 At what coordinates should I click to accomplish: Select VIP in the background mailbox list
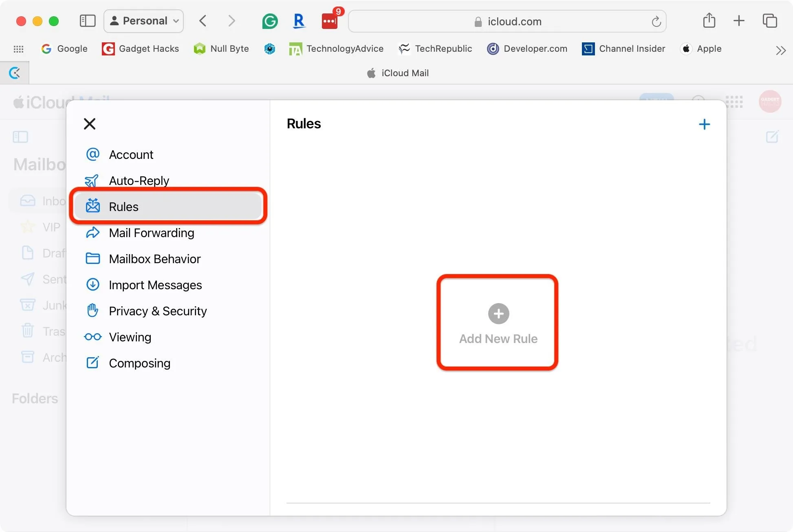click(40, 227)
